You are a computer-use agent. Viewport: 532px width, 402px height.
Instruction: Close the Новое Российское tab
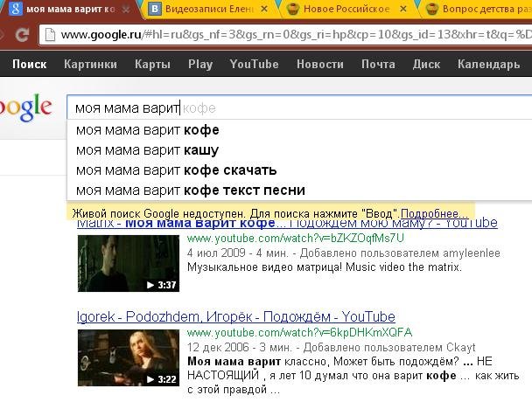[x=403, y=9]
